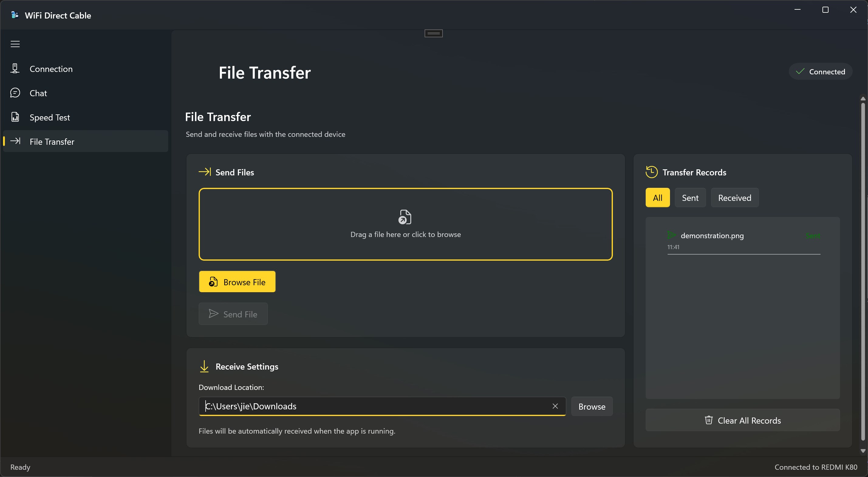
Task: Click the Clear All Records button
Action: point(742,420)
